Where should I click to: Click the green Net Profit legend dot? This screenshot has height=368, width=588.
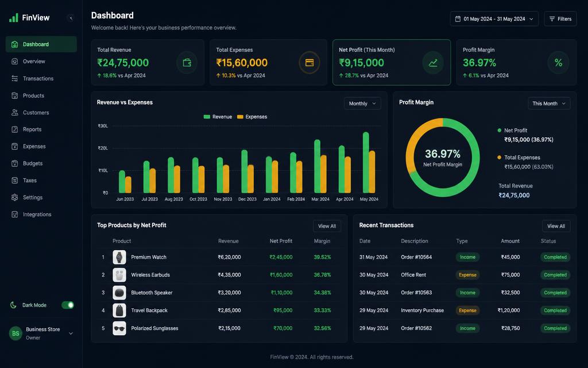click(499, 131)
